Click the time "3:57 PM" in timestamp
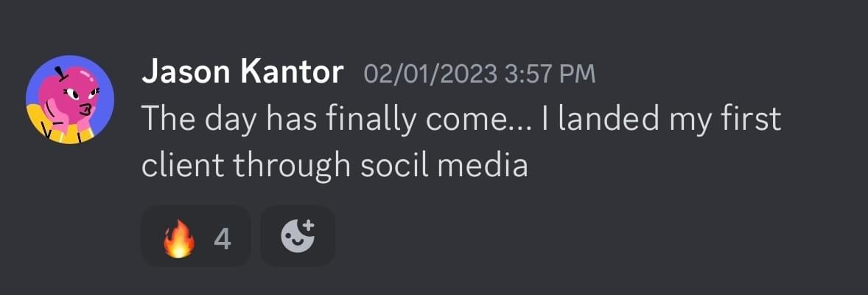Screen dimensions: 868x295 [550, 74]
